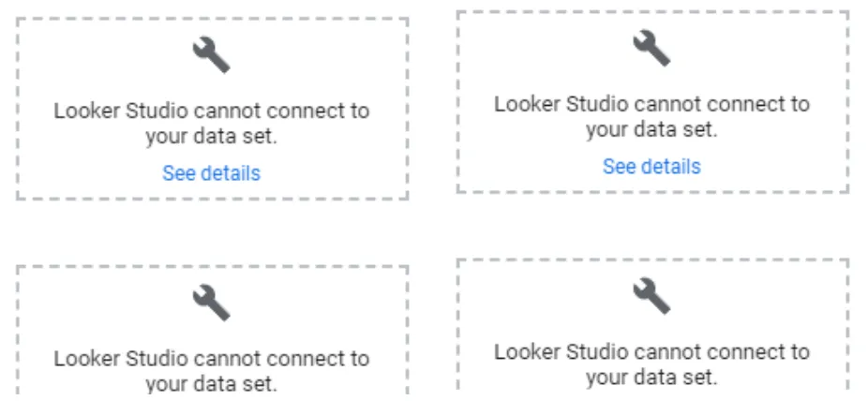Click the wrench icon in top-left chart

pos(212,54)
